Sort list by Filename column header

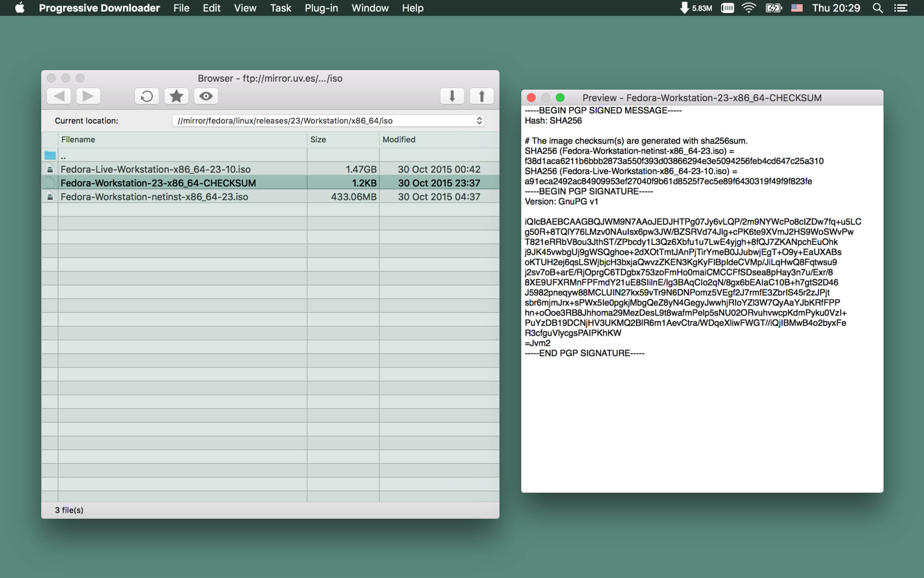coord(183,139)
